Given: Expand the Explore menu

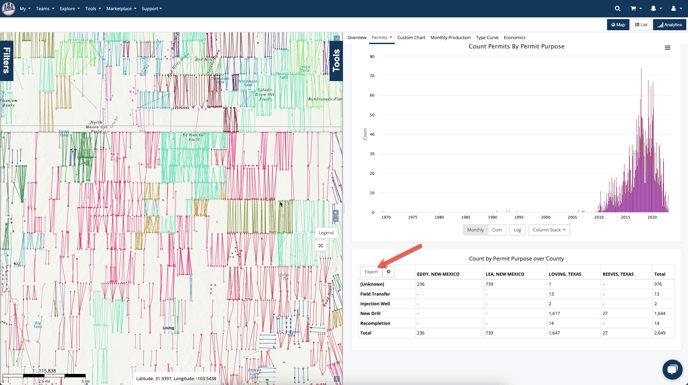Looking at the screenshot, I should point(69,8).
